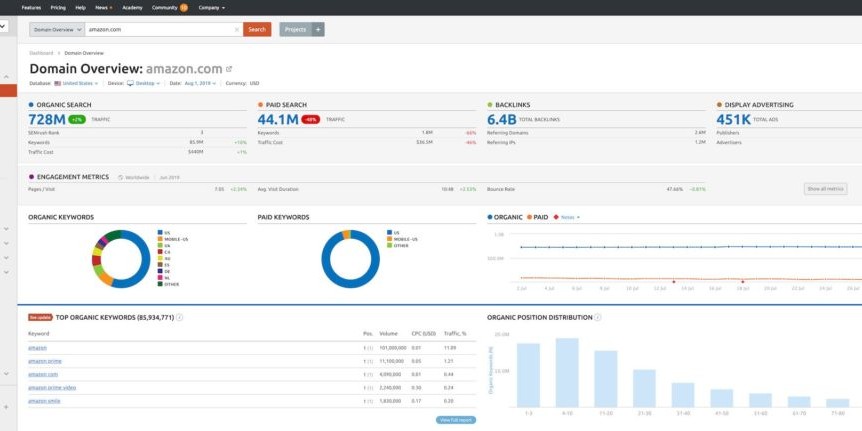862x431 pixels.
Task: Click the Paid Keywords donut chart
Action: (350, 259)
